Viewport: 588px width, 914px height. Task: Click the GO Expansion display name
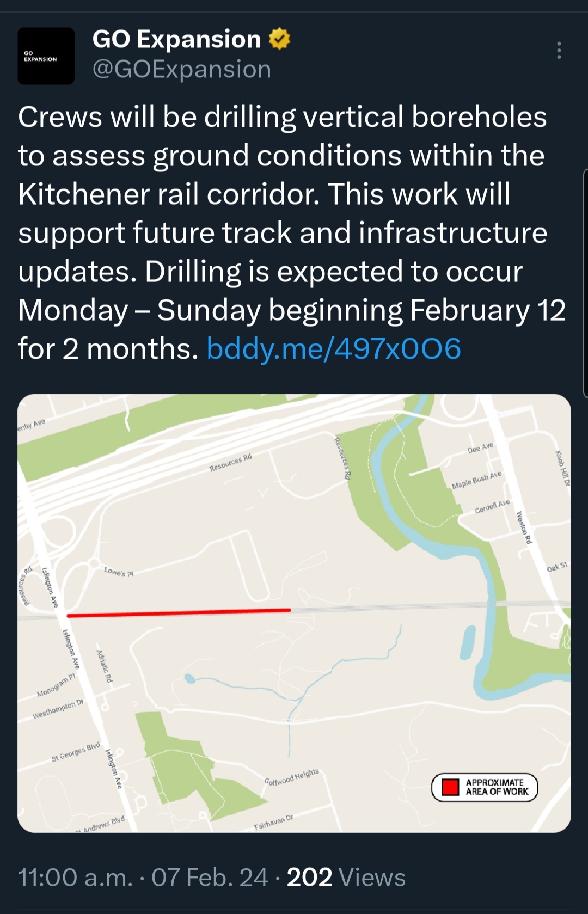176,39
